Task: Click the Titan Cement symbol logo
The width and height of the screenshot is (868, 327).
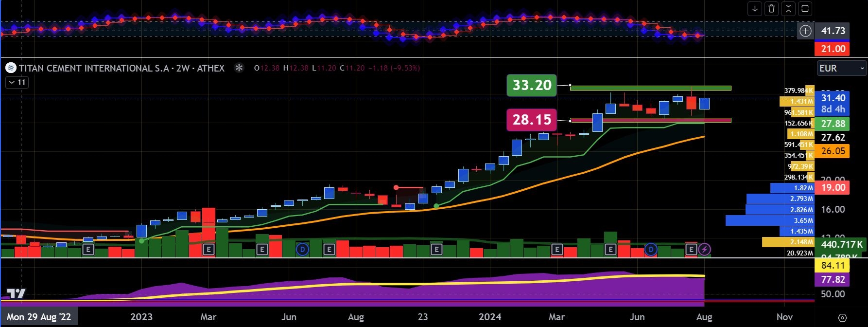Action: 11,68
